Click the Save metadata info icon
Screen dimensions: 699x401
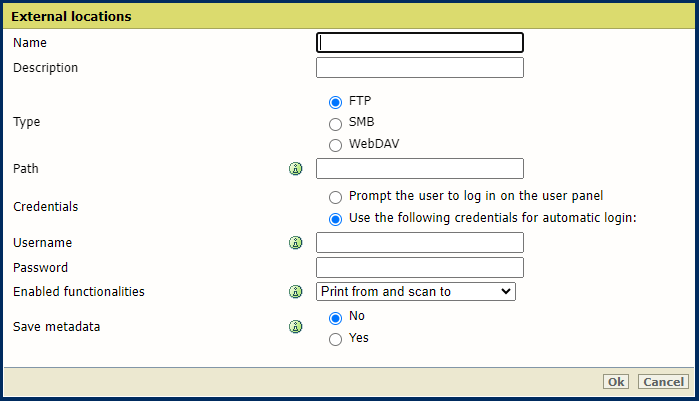click(295, 326)
